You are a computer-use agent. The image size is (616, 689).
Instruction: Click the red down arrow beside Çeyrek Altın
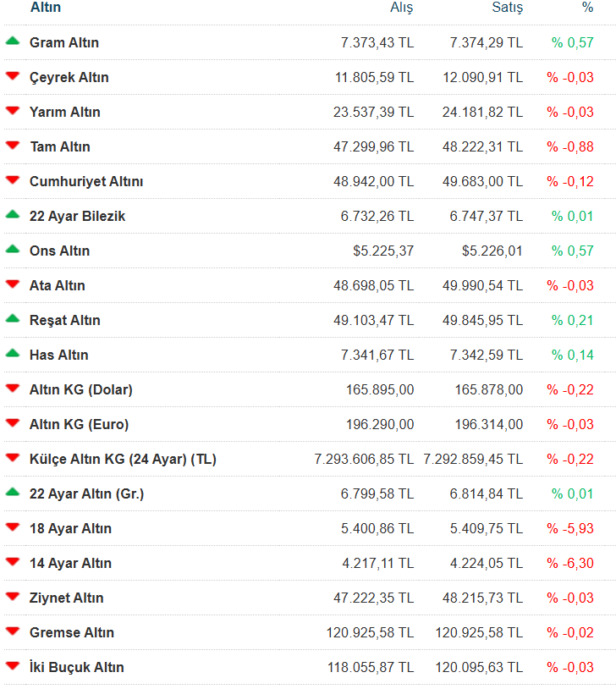click(12, 76)
